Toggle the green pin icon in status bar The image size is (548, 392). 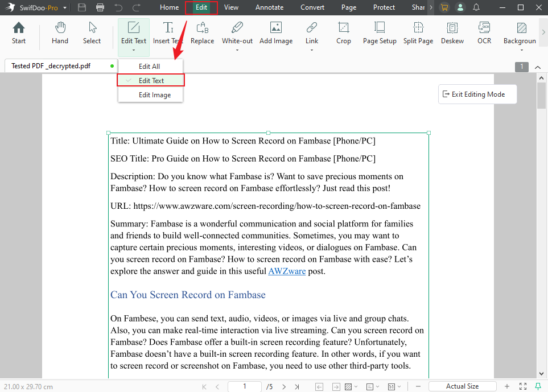538,386
